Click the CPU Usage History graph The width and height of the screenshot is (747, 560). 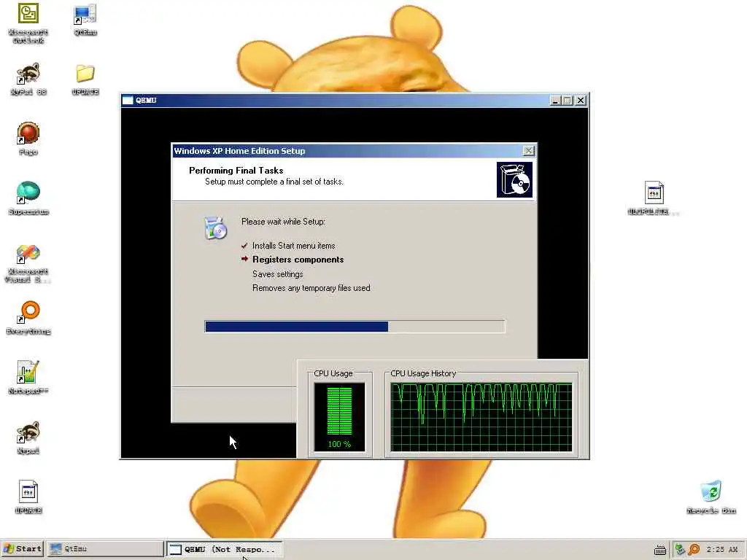(x=481, y=417)
